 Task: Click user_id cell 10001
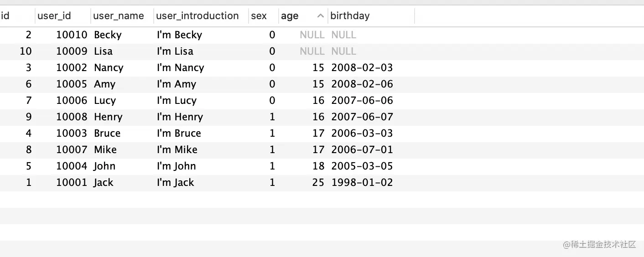coord(72,183)
